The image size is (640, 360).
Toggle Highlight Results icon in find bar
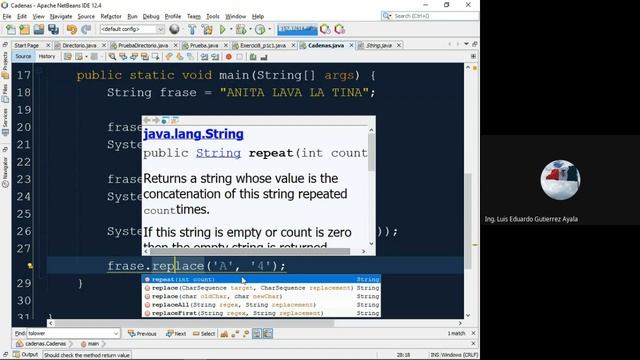(x=256, y=333)
